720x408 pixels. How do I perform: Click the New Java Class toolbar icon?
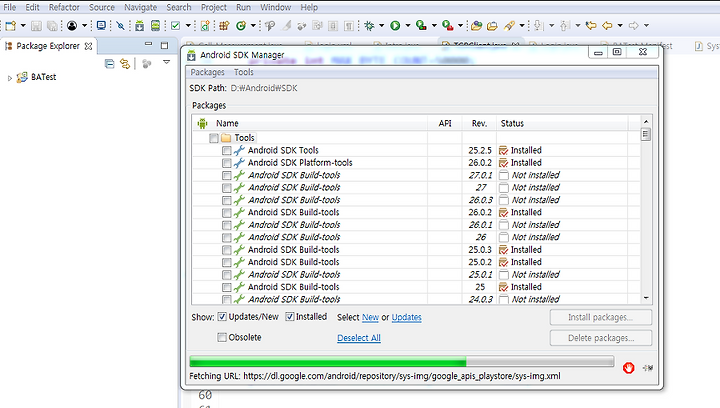click(x=241, y=26)
